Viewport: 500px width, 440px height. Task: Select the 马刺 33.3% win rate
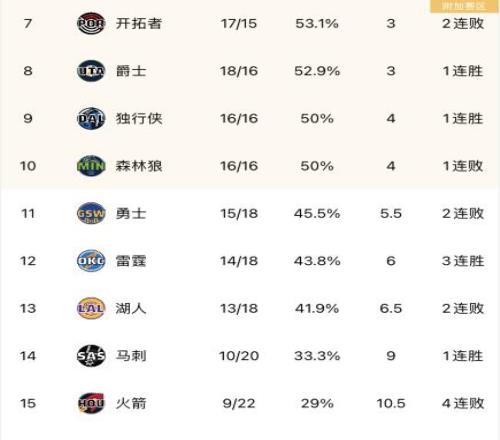(x=317, y=356)
